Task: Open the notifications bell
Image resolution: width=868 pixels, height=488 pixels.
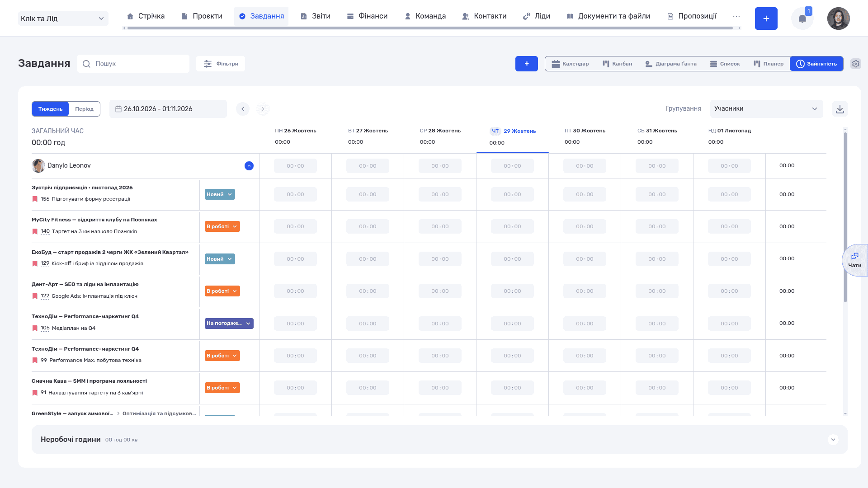Action: pyautogui.click(x=802, y=19)
